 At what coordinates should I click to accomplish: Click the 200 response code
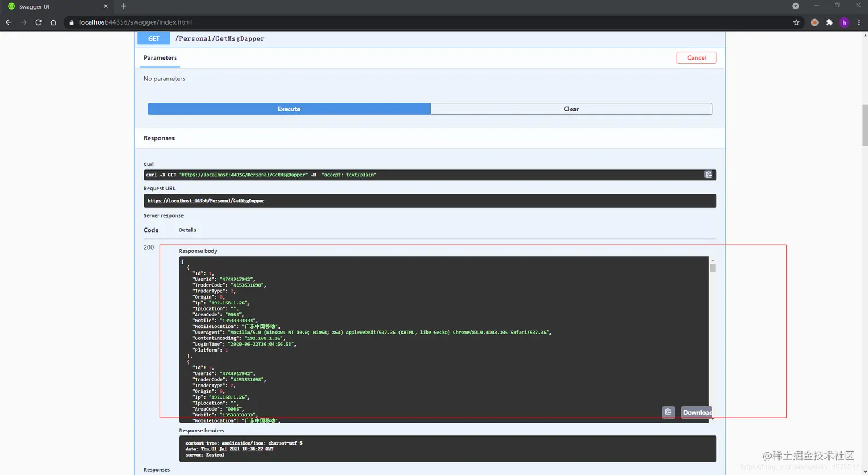[x=149, y=248]
